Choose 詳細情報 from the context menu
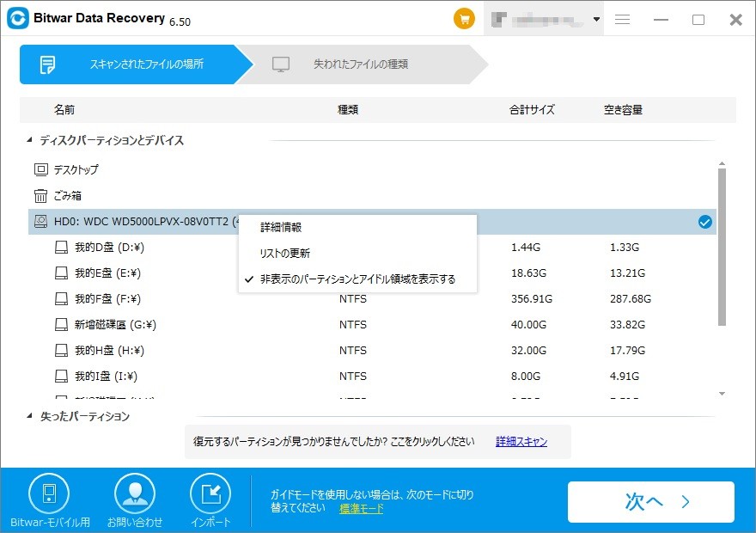756x533 pixels. 281,228
